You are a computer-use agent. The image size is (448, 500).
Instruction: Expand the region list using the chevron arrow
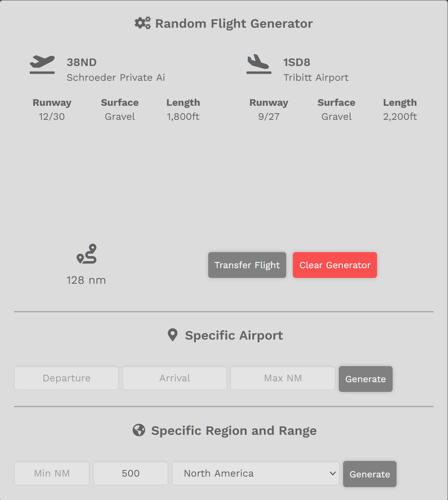coord(333,473)
